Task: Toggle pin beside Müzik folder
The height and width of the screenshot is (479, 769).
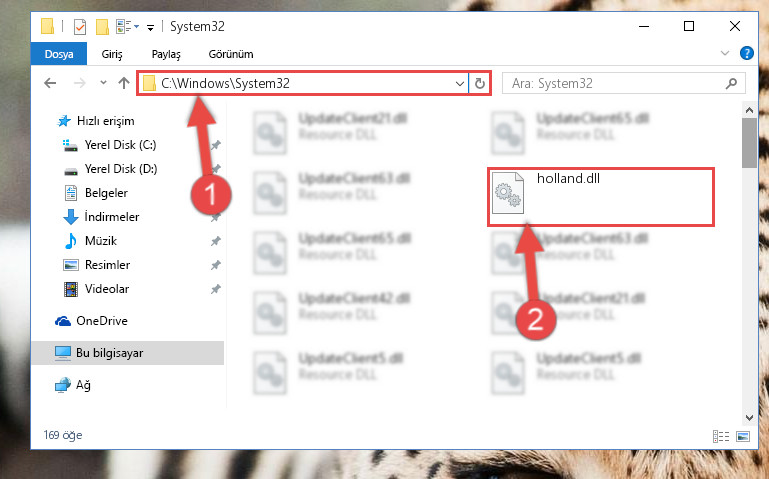Action: tap(215, 241)
